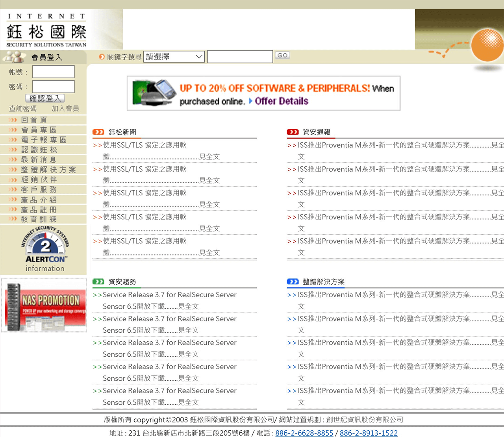Screen dimensions: 504x437
Task: Click the blue arrow icon beside 整體解決方案
Action: [293, 281]
